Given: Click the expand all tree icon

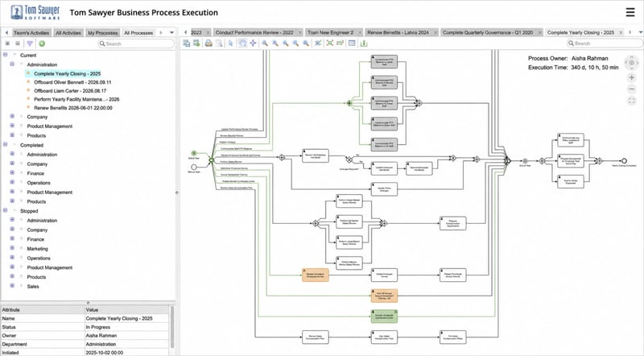Looking at the screenshot, I should coord(7,43).
